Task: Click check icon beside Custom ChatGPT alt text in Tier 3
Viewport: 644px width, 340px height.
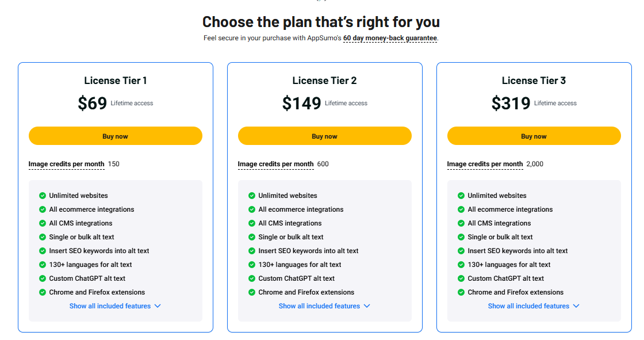Action: (x=461, y=278)
